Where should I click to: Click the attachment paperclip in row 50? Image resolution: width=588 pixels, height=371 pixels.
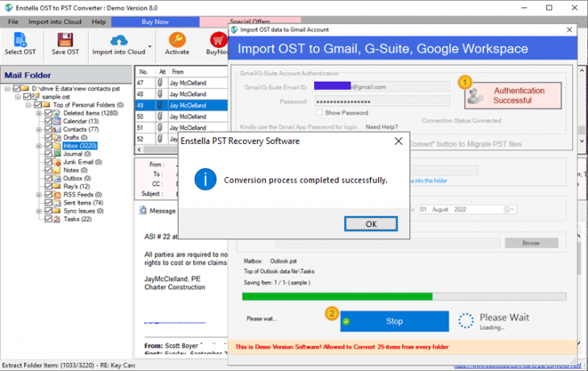[x=160, y=116]
